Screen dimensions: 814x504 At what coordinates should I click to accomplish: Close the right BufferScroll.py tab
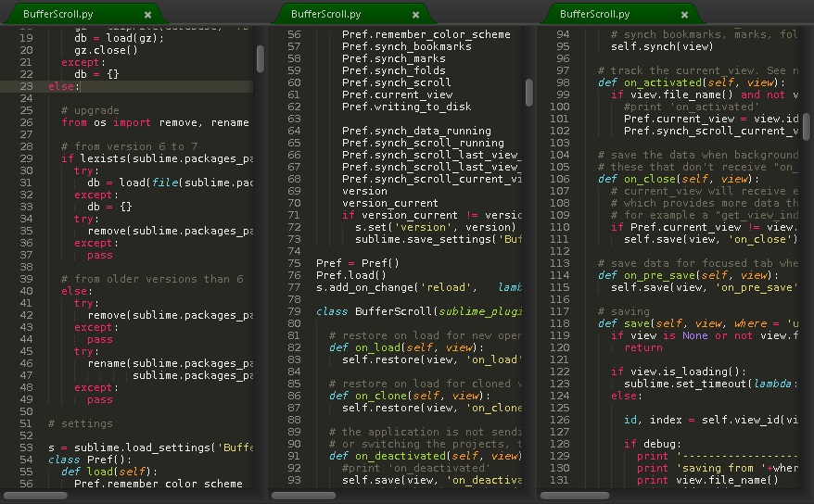coord(685,15)
